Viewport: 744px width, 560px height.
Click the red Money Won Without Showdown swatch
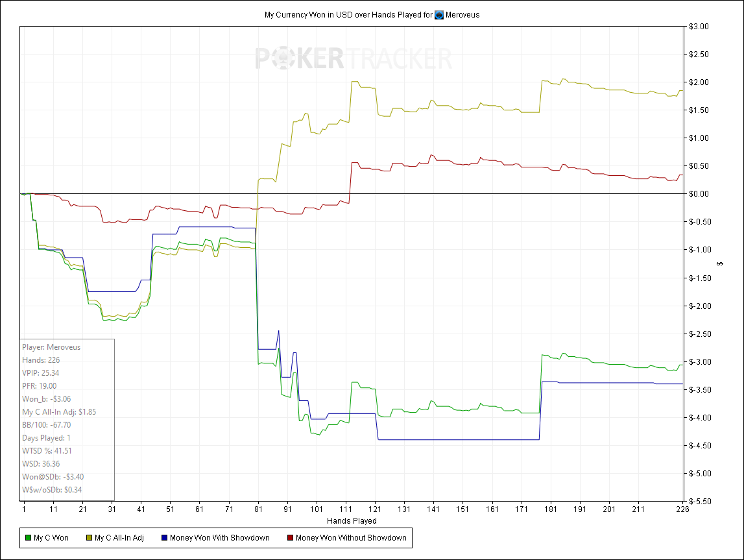coord(291,538)
